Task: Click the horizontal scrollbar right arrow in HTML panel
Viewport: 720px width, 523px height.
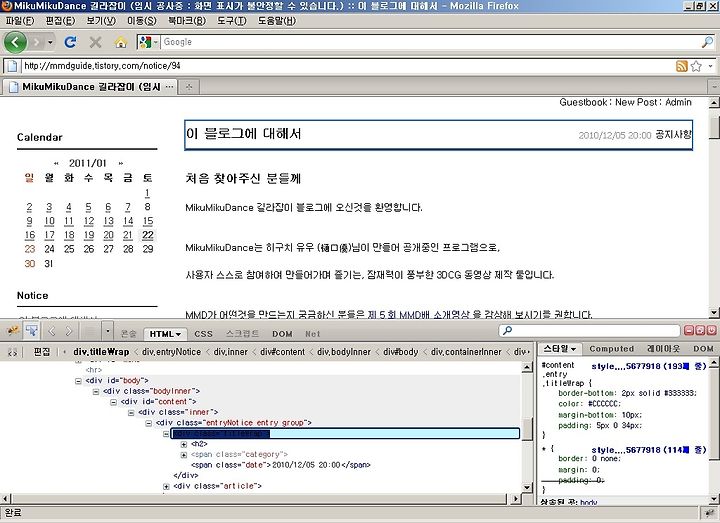Action: (515, 498)
